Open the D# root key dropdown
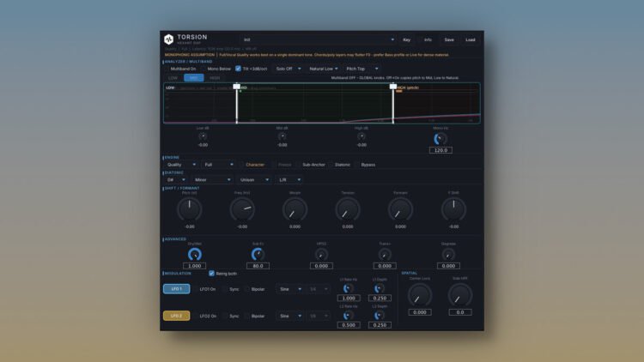The image size is (644, 362). [x=176, y=180]
